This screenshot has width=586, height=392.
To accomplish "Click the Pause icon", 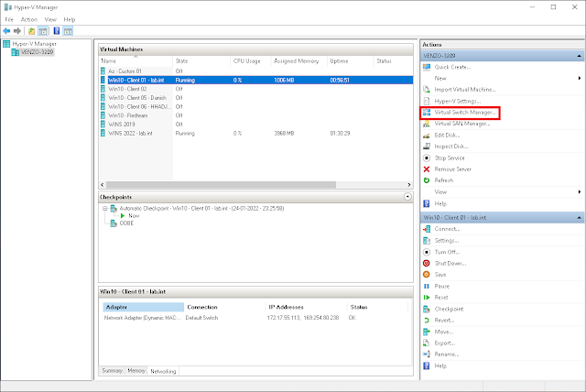I will (427, 287).
